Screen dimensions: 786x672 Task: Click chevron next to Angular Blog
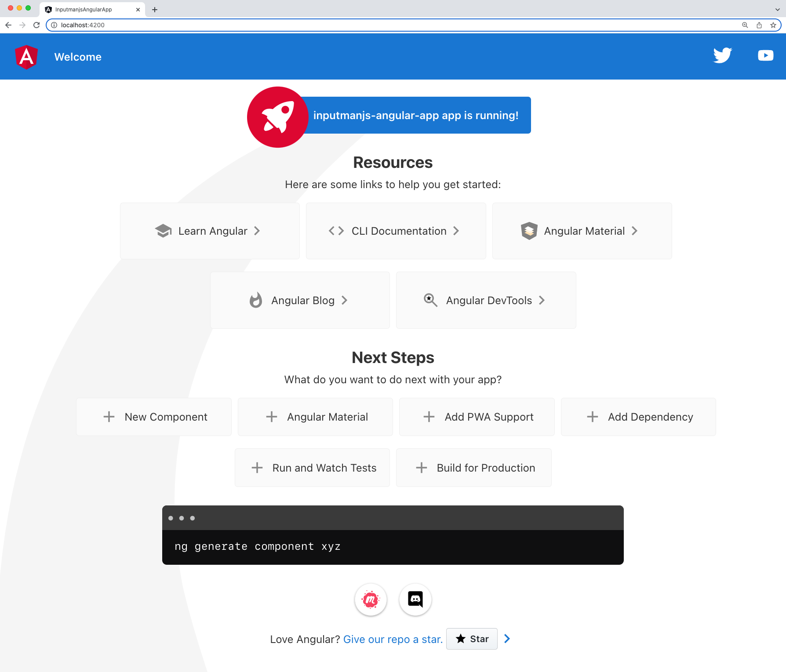pos(345,300)
